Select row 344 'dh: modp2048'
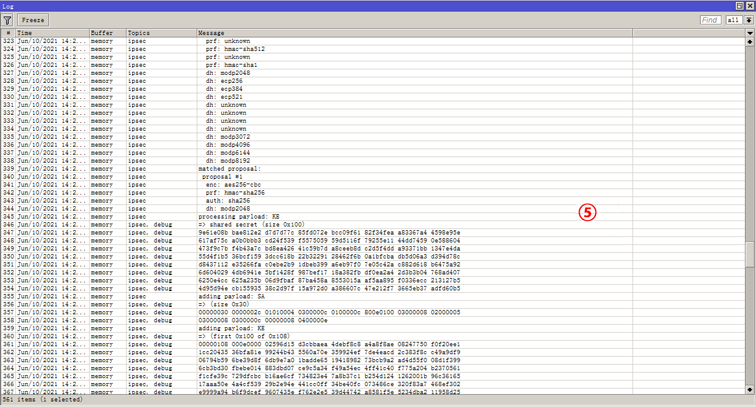This screenshot has height=407, width=756. pos(373,208)
